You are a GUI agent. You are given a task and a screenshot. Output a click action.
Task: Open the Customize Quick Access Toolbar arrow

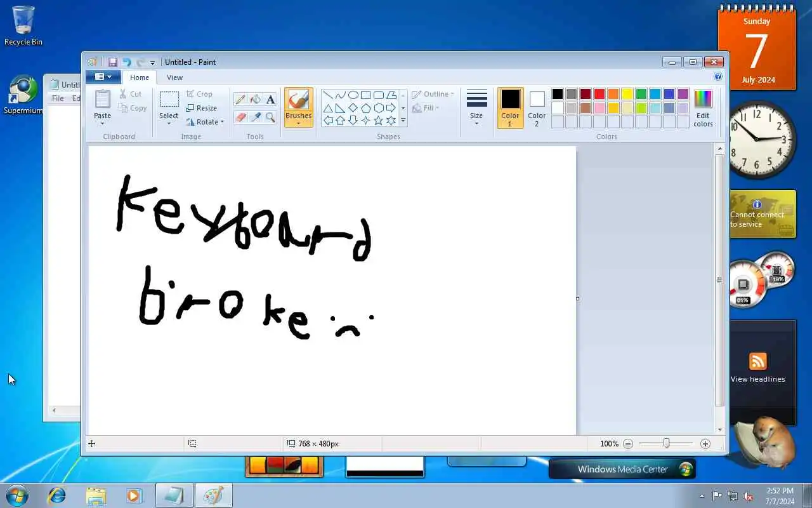click(x=152, y=62)
